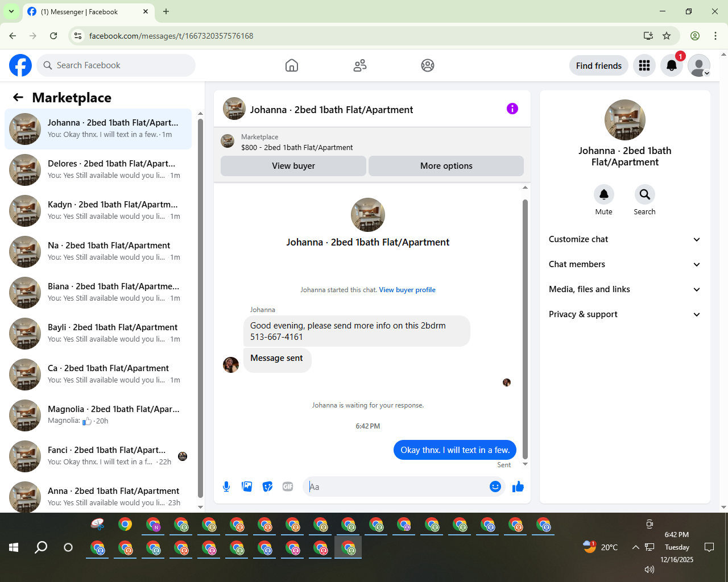Attach a file with the photo icon
This screenshot has height=582, width=728.
pyautogui.click(x=247, y=487)
